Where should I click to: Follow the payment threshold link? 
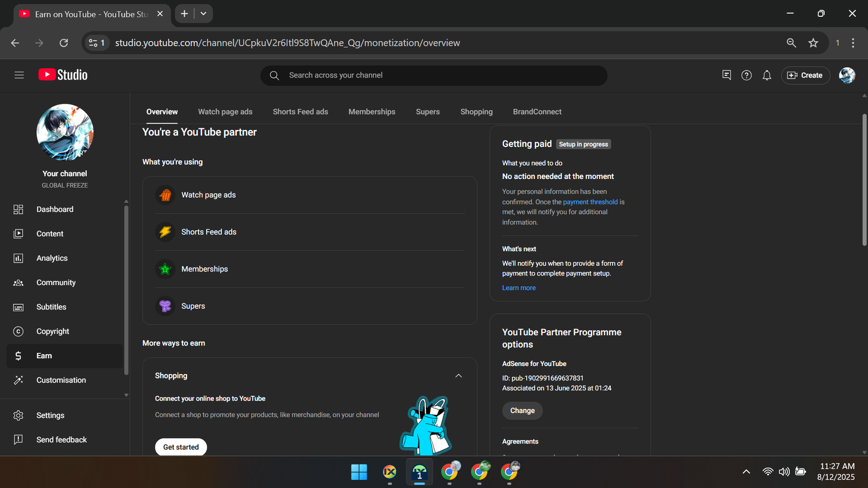590,202
